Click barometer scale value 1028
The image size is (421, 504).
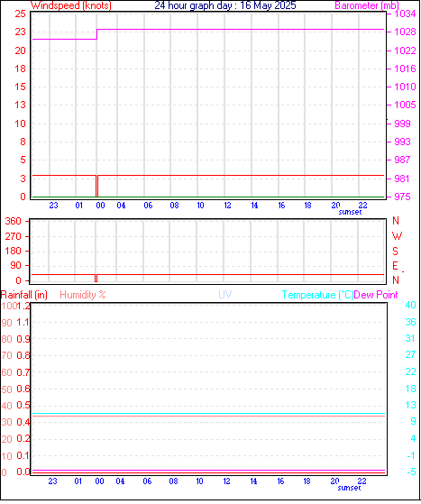point(405,32)
